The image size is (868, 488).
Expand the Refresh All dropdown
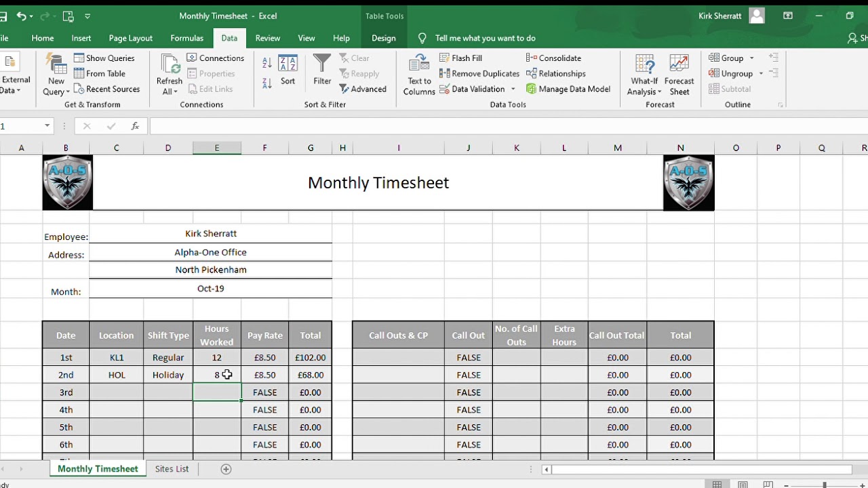point(169,87)
